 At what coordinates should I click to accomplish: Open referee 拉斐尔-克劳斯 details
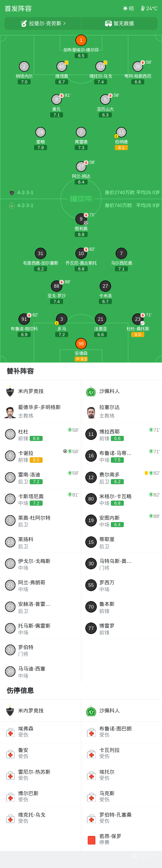(x=43, y=23)
